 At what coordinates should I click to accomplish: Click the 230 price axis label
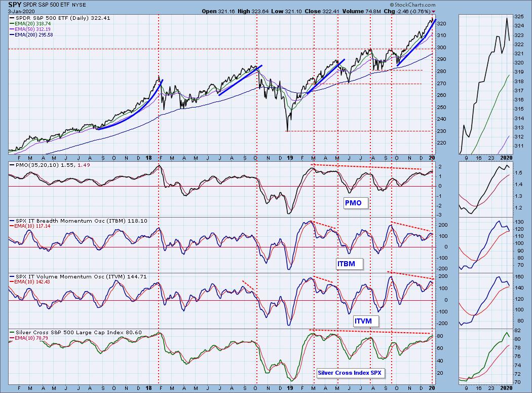pyautogui.click(x=442, y=131)
